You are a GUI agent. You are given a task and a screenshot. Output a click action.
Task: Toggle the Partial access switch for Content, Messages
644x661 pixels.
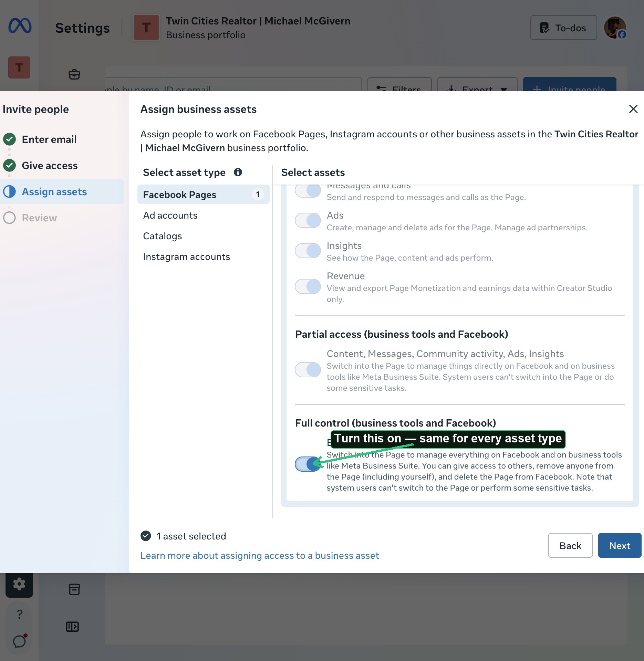(x=308, y=370)
